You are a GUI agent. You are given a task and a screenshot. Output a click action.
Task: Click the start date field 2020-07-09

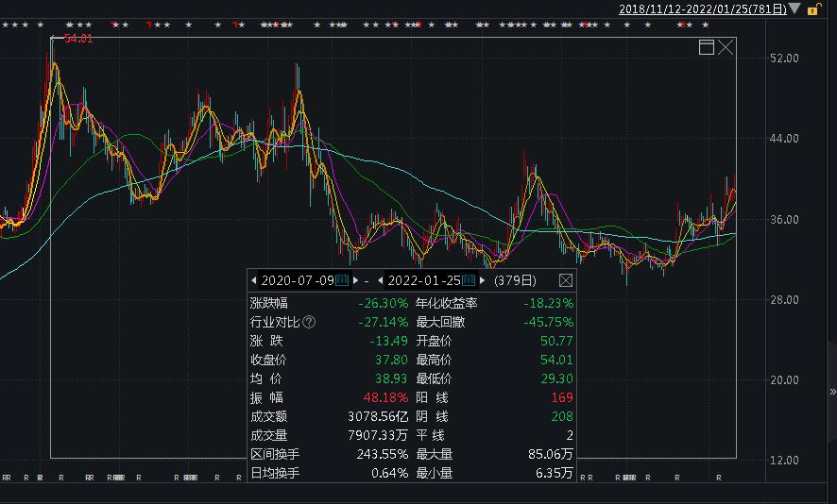(x=298, y=280)
